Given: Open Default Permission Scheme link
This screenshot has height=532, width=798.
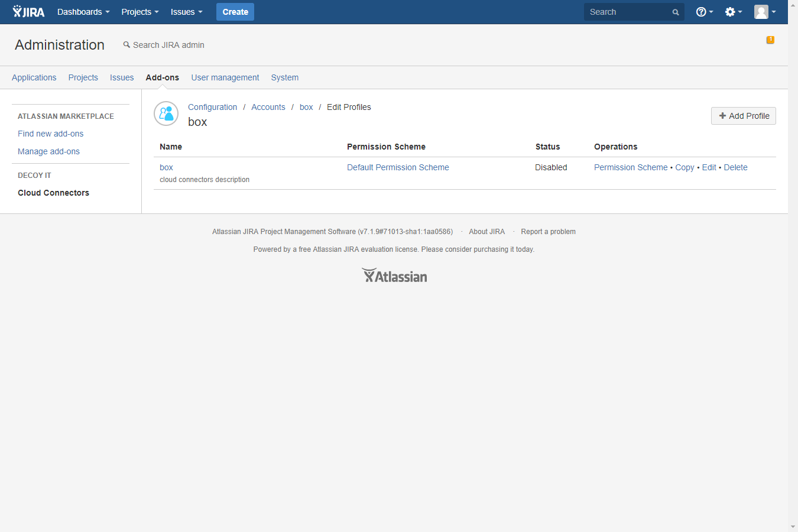Looking at the screenshot, I should point(398,167).
